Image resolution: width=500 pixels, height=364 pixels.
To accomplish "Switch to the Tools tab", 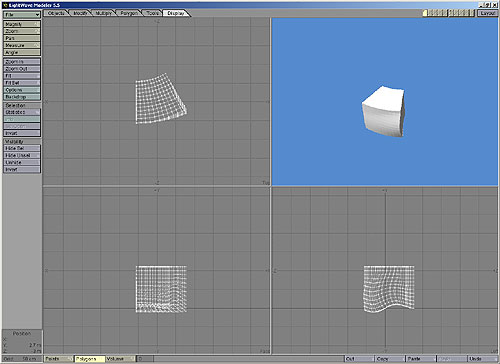I will click(152, 13).
